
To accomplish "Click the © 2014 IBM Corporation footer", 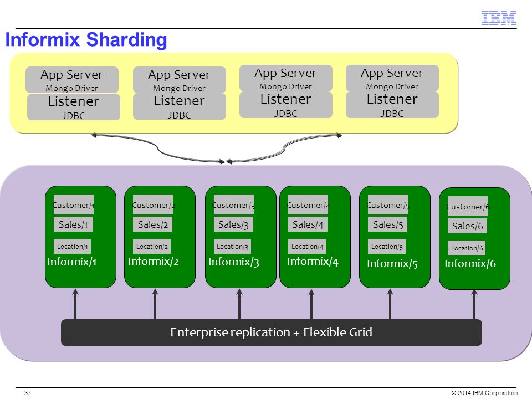I will pyautogui.click(x=484, y=393).
